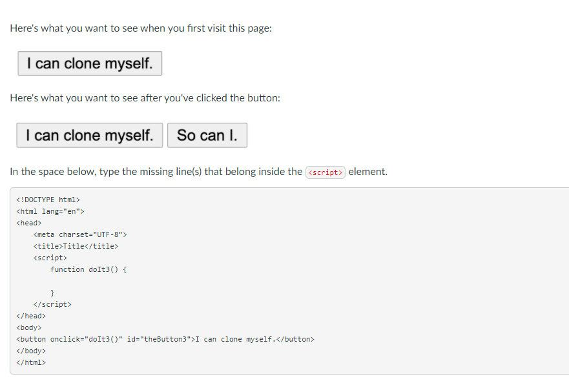Click the 'So can I.' button
This screenshot has height=392, width=569.
pyautogui.click(x=207, y=135)
